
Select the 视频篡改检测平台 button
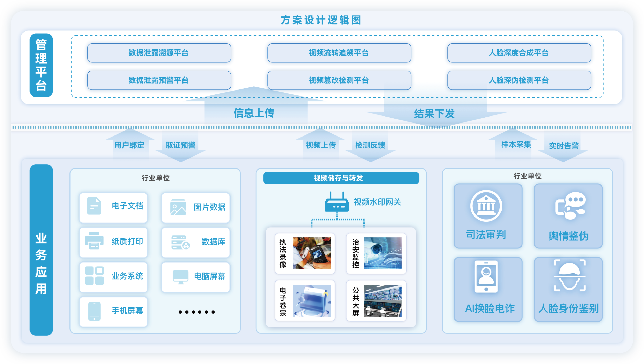339,80
